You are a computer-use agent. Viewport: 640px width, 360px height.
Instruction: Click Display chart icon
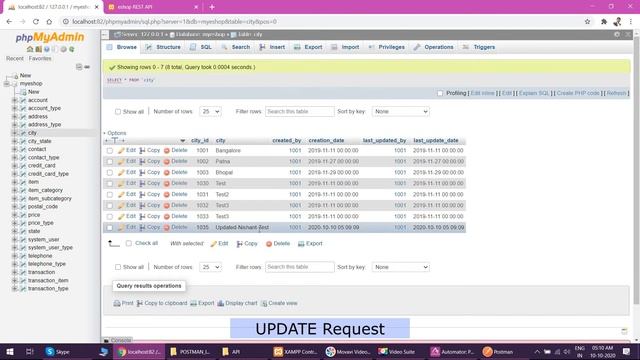click(221, 303)
